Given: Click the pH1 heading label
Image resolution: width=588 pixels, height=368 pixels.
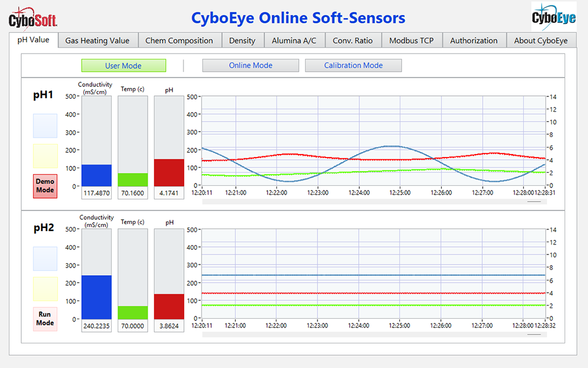Looking at the screenshot, I should click(x=43, y=95).
